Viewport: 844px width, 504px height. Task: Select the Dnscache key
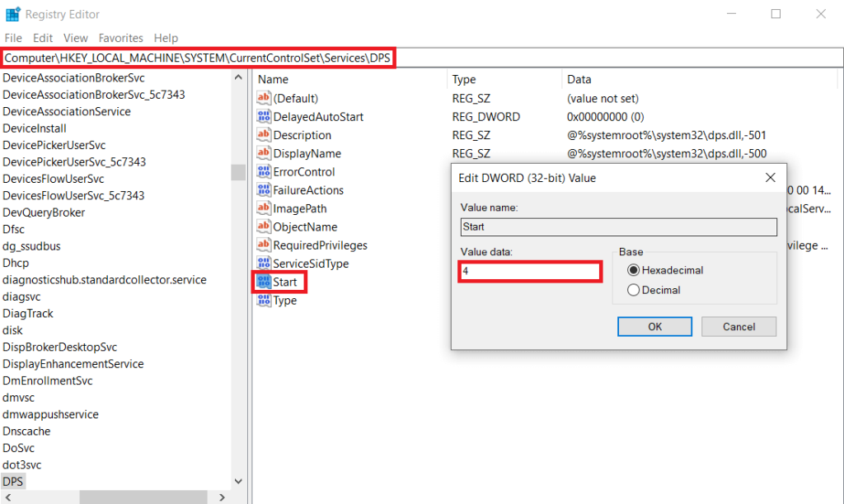pyautogui.click(x=26, y=431)
